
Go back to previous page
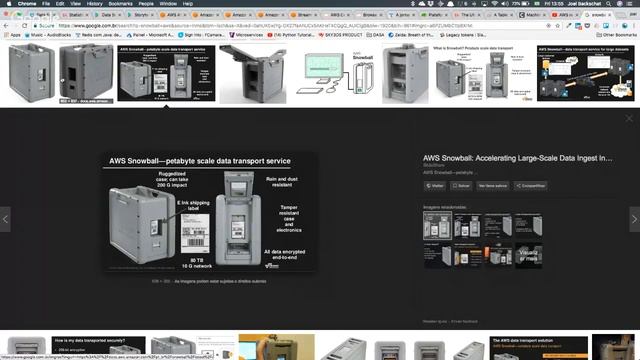6,25
